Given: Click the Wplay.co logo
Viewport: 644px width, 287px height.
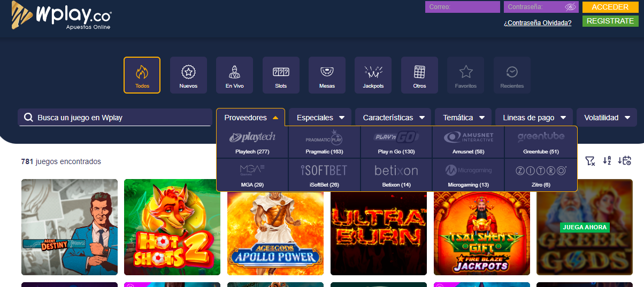Looking at the screenshot, I should click(x=62, y=16).
